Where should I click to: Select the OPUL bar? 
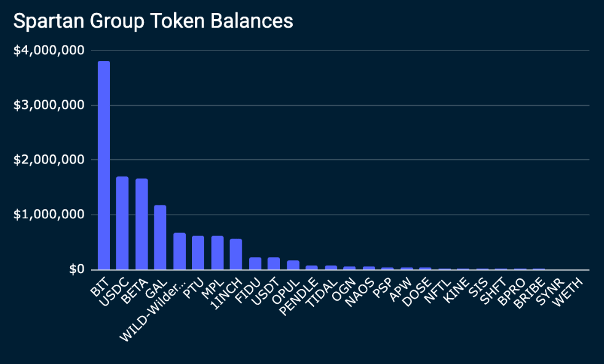[x=293, y=265]
